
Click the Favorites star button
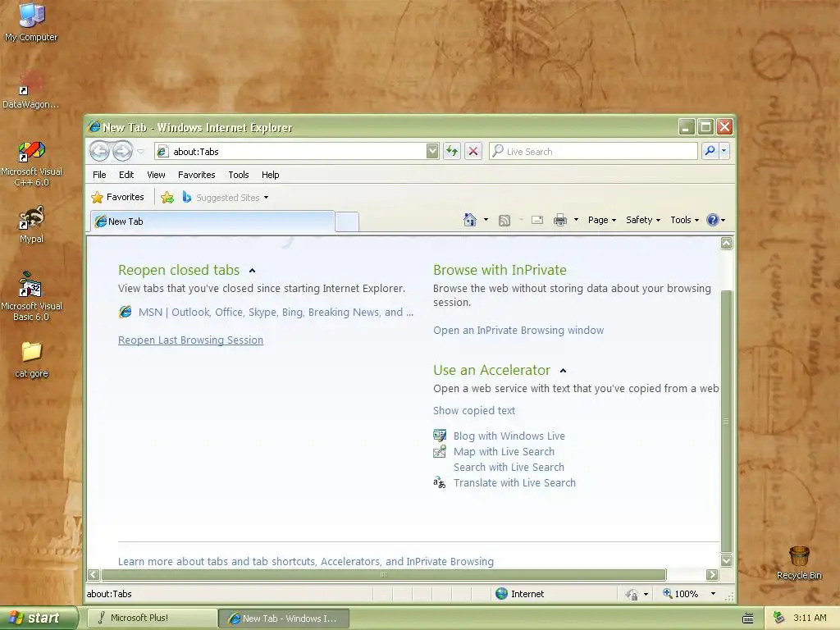click(x=118, y=197)
